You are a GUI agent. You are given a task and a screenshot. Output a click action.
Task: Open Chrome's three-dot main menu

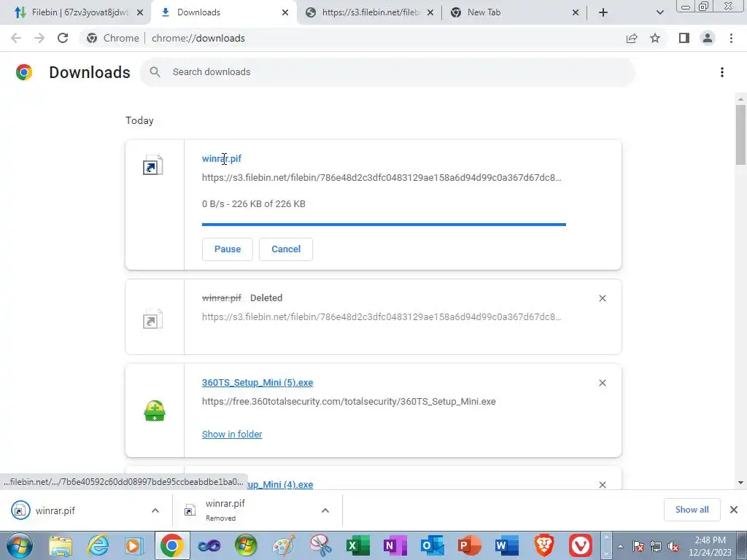731,38
